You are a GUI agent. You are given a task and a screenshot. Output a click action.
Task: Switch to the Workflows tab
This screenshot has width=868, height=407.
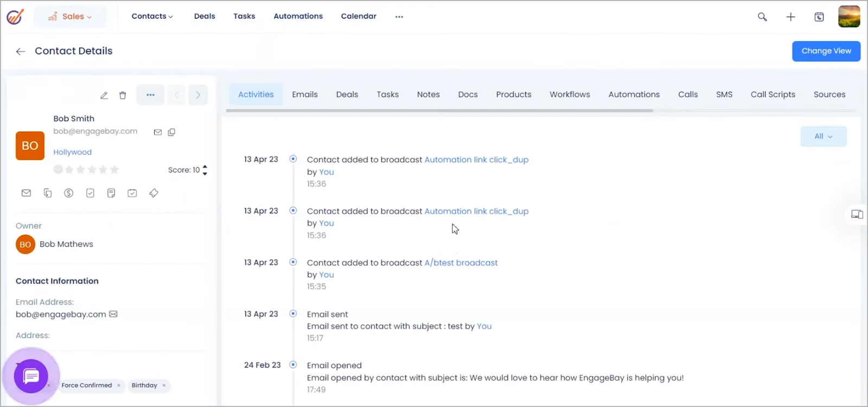[x=570, y=94]
